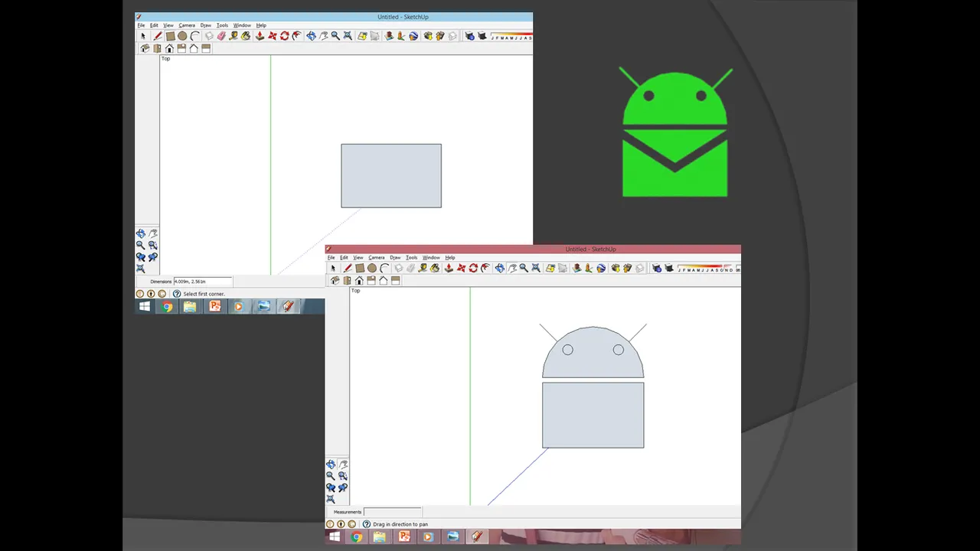This screenshot has width=980, height=551.
Task: Adjust month shadow slider in rectangle-drawing window
Action: (x=511, y=36)
